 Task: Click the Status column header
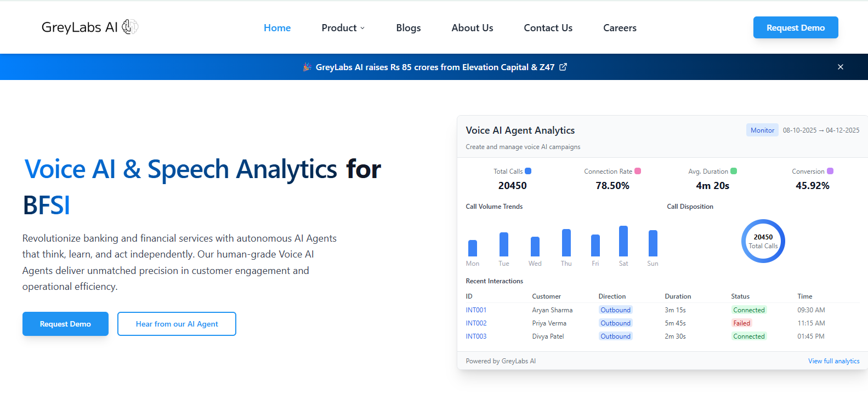point(740,296)
